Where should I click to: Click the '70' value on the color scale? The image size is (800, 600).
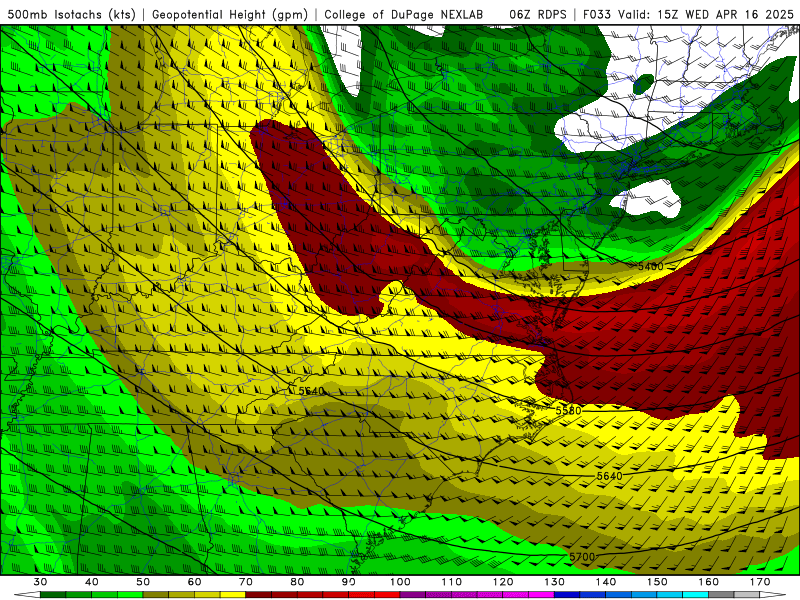[246, 582]
